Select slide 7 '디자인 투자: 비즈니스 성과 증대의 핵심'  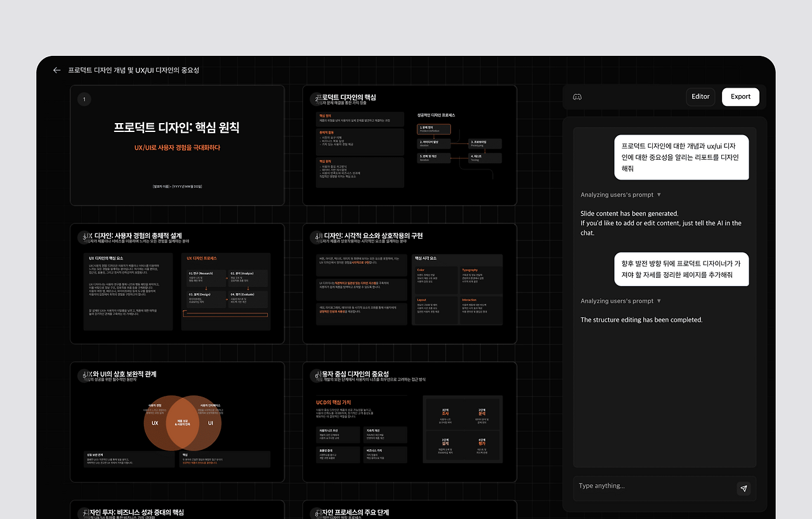tap(177, 509)
